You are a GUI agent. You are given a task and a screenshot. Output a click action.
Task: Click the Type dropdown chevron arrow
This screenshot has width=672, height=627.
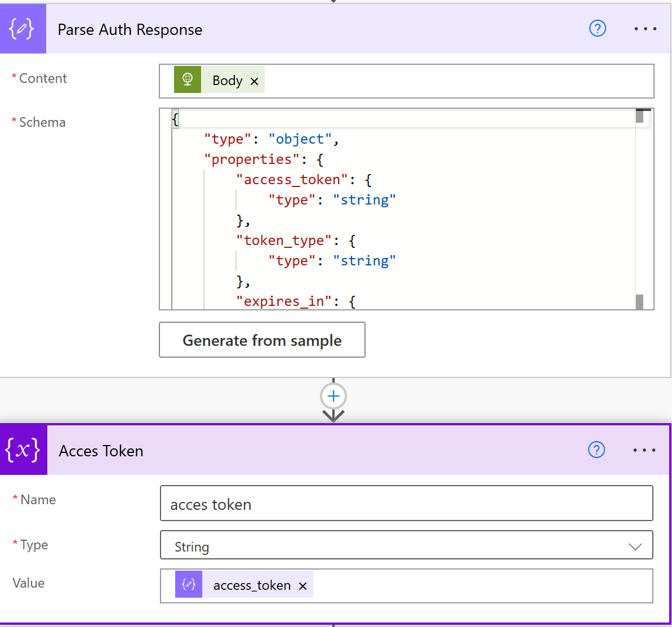pyautogui.click(x=635, y=547)
